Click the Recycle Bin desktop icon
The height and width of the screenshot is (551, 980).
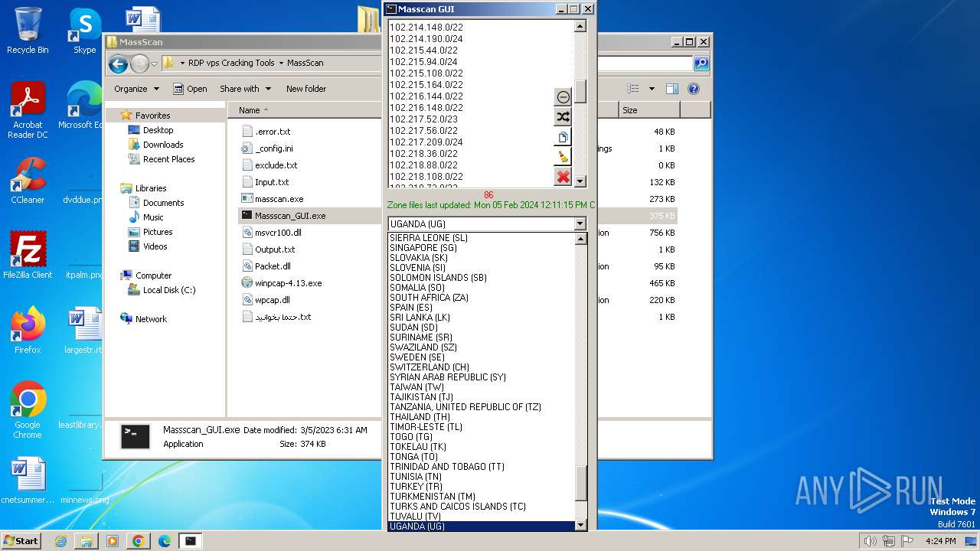coord(28,31)
